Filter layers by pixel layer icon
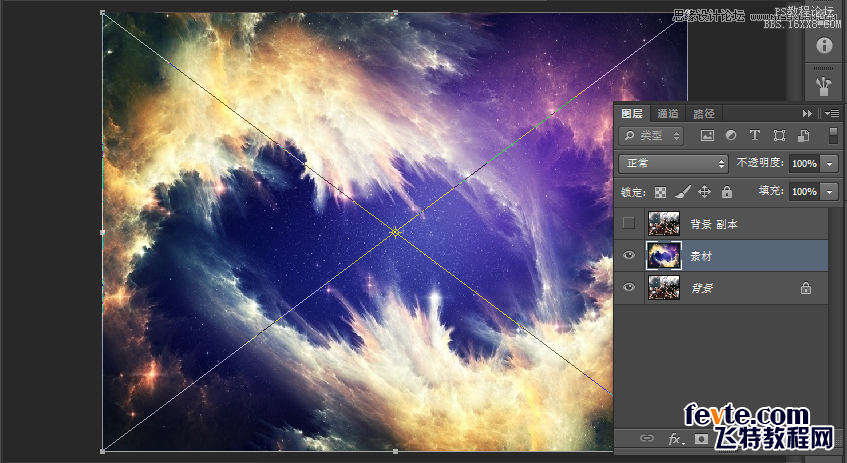Viewport: 847px width, 463px height. click(x=707, y=135)
